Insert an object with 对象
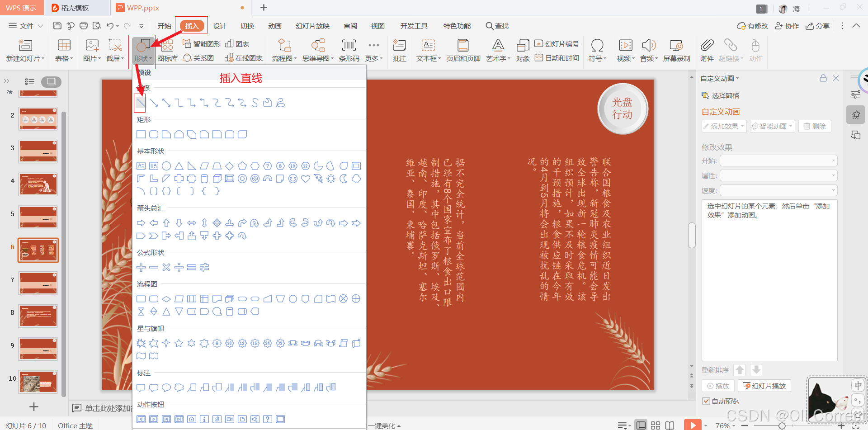868x430 pixels. [523, 50]
